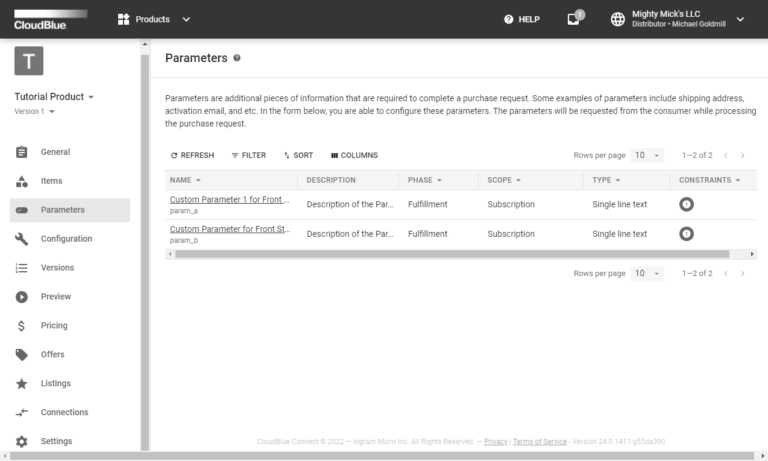The image size is (768, 461).
Task: Open Custom Parameter for Front St link
Action: click(x=230, y=229)
